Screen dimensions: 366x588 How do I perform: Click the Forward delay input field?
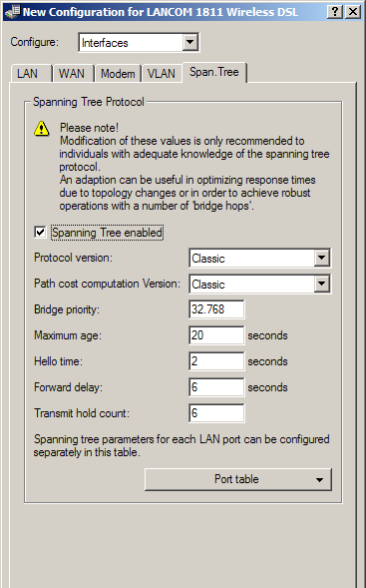coord(216,387)
